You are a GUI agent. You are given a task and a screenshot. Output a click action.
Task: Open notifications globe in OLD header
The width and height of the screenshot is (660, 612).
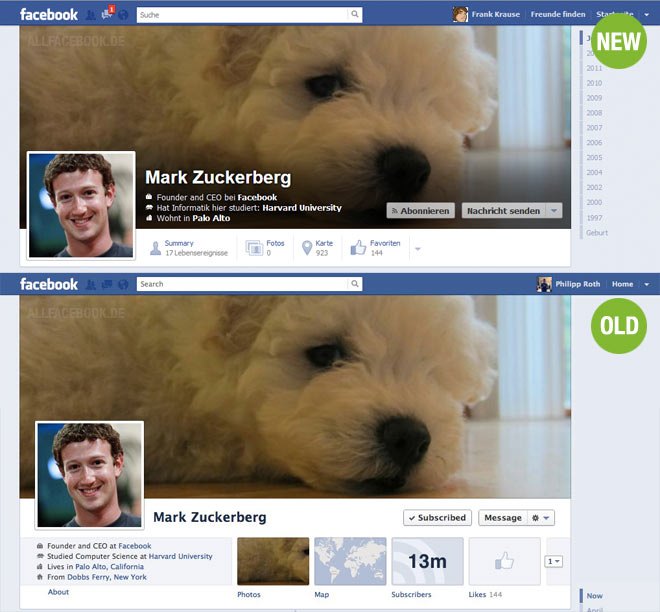pos(123,285)
